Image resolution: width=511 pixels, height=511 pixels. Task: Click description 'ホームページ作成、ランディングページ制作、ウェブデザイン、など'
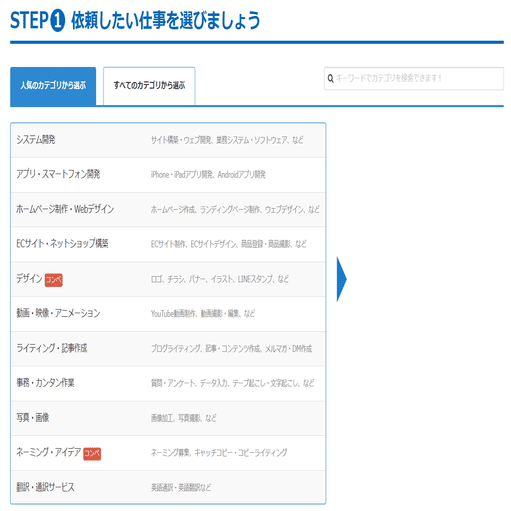(235, 210)
